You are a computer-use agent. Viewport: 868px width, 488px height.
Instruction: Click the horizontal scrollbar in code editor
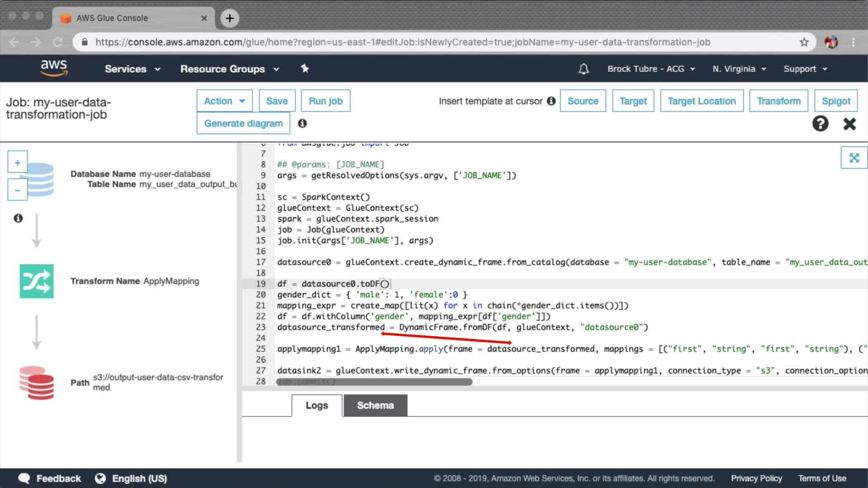click(x=374, y=382)
